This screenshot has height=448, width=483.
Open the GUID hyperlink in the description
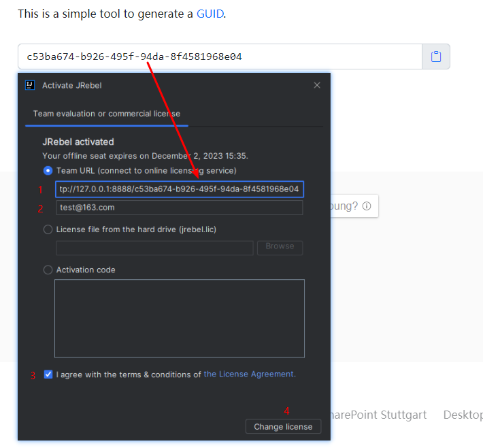coord(210,14)
